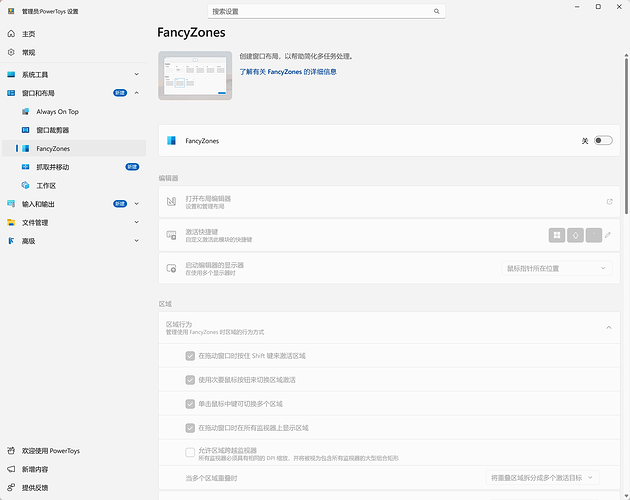Viewport: 630px width, 500px height.
Task: Open the 鼠标指针所在位置 dropdown
Action: pyautogui.click(x=557, y=268)
